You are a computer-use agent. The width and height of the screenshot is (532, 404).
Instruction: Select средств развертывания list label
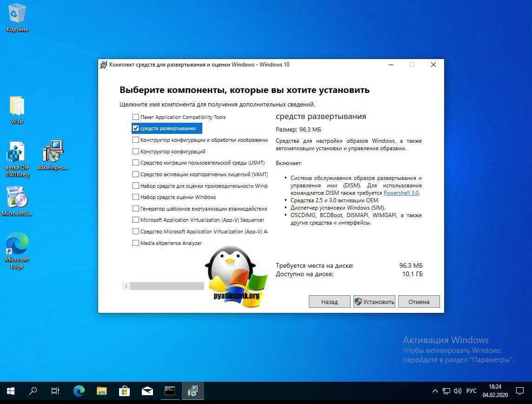coord(168,128)
